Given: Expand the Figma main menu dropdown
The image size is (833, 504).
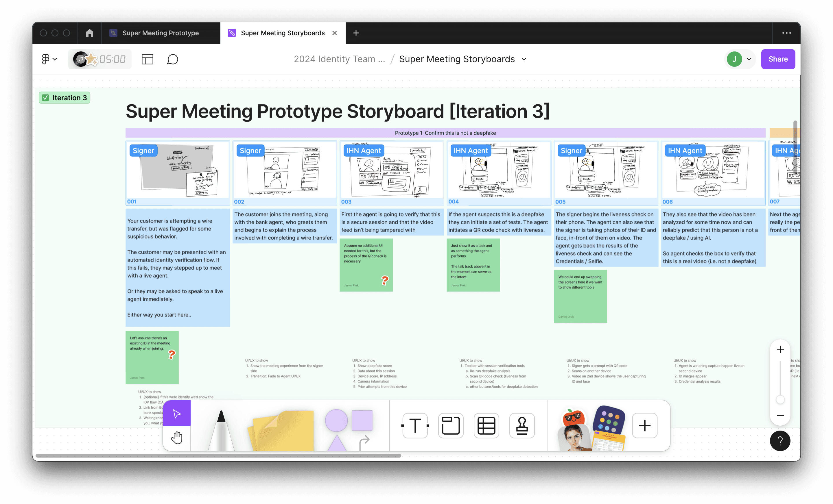Looking at the screenshot, I should coord(49,59).
